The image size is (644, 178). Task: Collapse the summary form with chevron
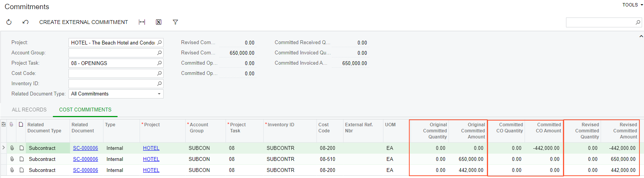click(641, 36)
